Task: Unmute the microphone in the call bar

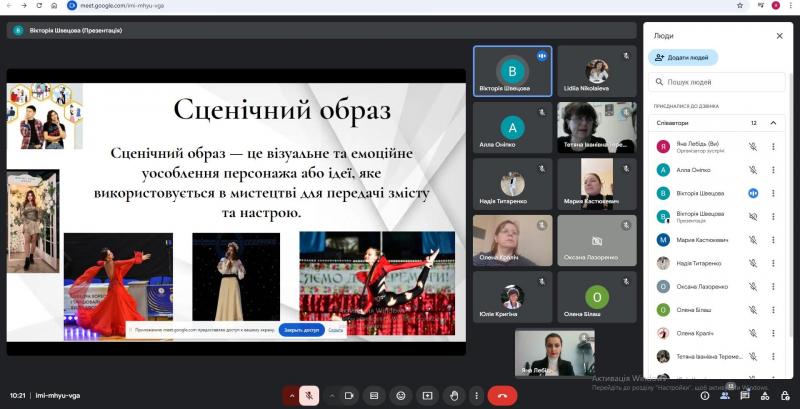Action: [x=309, y=396]
